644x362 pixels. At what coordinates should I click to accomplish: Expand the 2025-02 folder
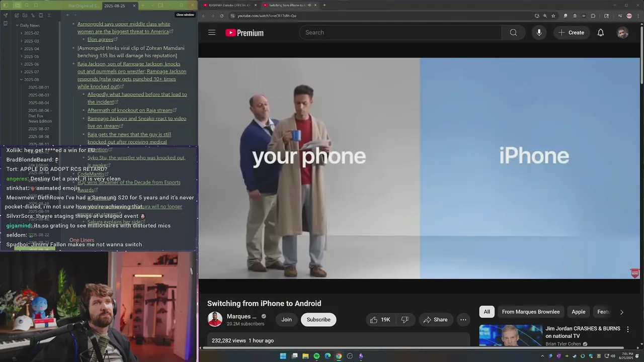pyautogui.click(x=22, y=33)
